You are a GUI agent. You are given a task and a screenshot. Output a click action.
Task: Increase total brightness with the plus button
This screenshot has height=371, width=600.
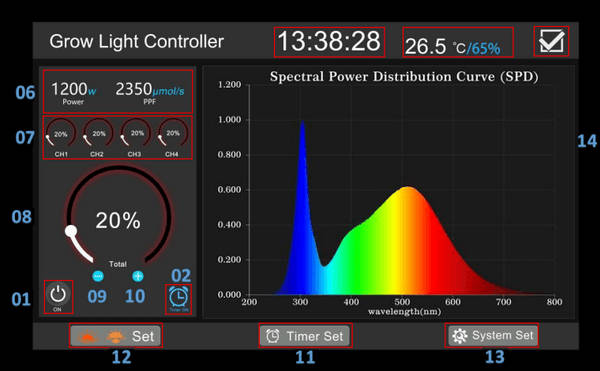pyautogui.click(x=138, y=276)
